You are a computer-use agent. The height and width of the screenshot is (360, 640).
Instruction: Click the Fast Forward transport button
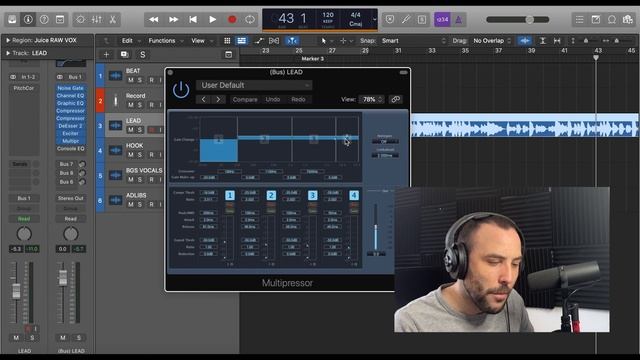click(x=173, y=19)
